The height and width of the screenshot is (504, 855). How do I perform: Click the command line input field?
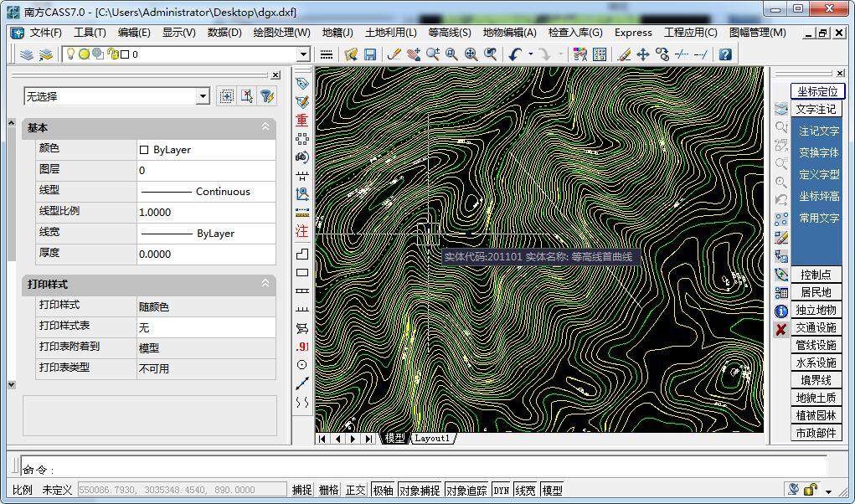(424, 467)
